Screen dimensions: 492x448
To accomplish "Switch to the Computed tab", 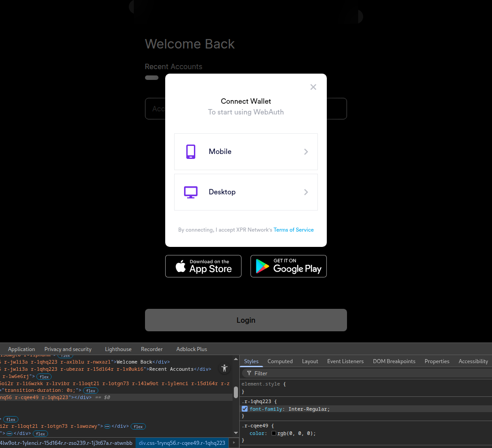I will coord(280,361).
